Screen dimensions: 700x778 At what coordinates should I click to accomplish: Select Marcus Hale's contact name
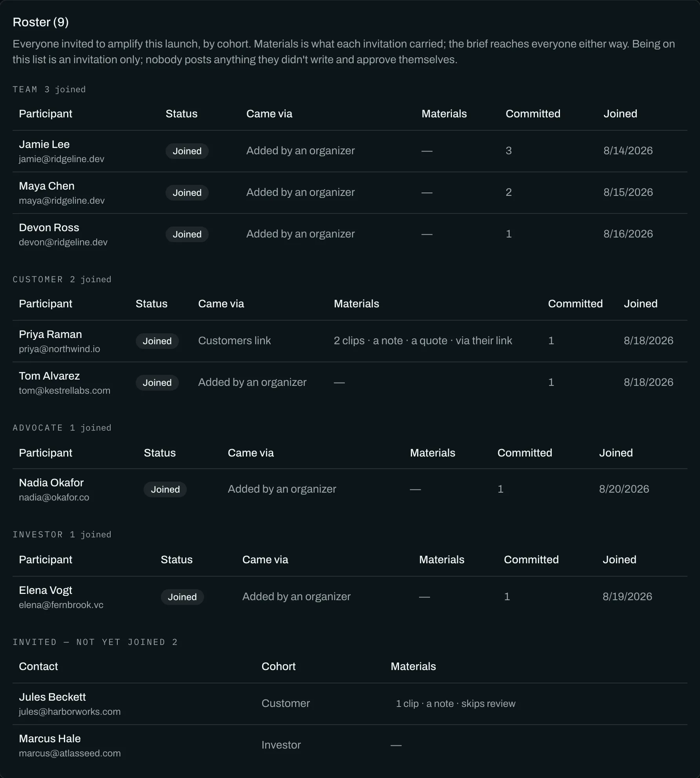[x=50, y=739]
